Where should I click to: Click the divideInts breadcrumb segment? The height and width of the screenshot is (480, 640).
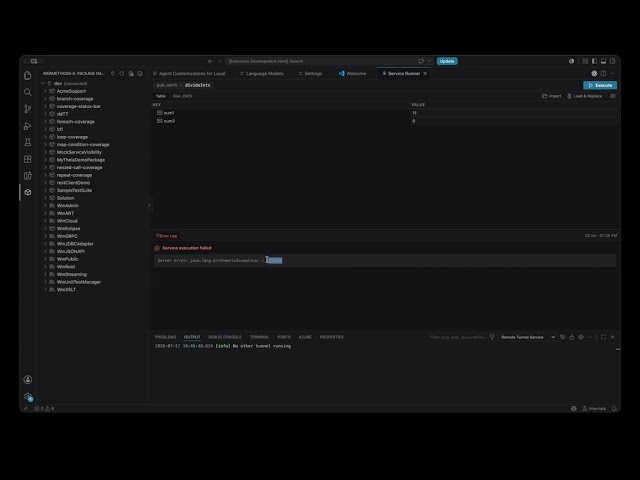tap(198, 85)
